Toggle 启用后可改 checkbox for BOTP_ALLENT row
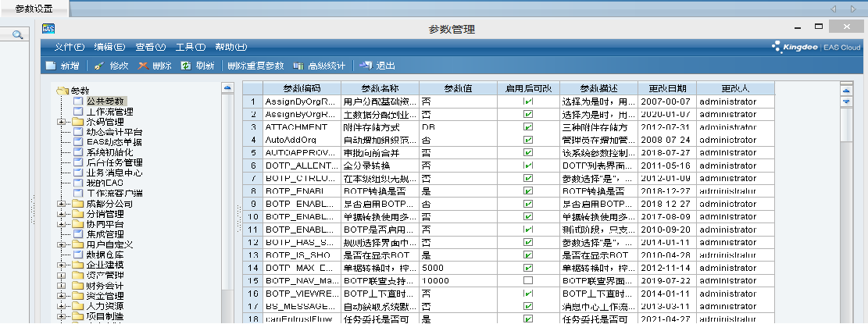Viewport: 868px width, 324px height. point(528,166)
